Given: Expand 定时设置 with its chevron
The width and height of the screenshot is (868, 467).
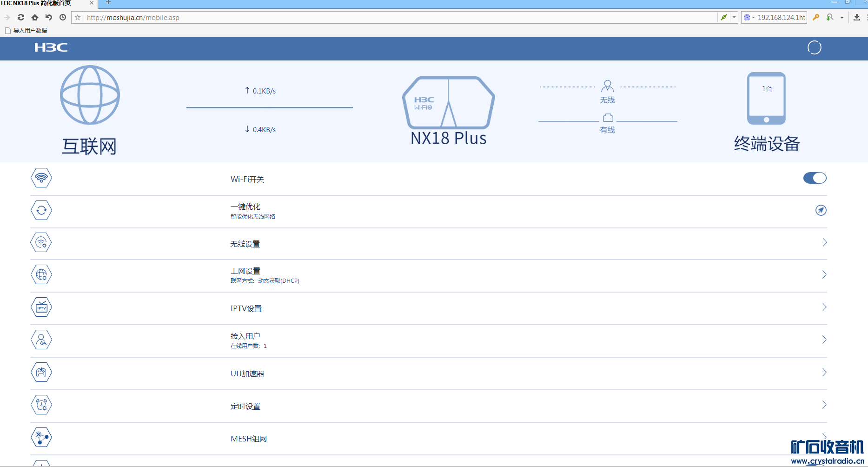Looking at the screenshot, I should [x=824, y=405].
